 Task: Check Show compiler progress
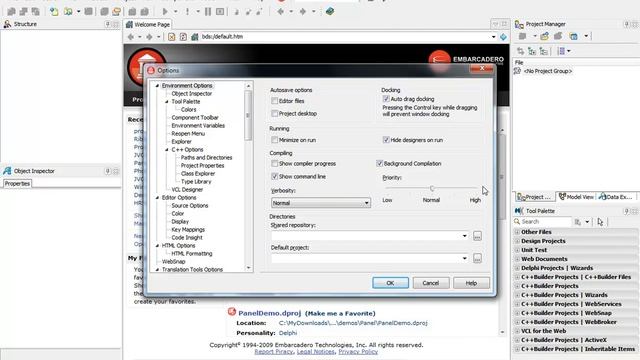(x=275, y=163)
